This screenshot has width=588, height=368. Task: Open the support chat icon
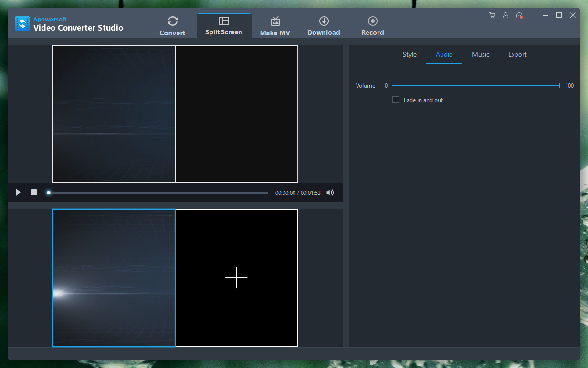(x=519, y=15)
